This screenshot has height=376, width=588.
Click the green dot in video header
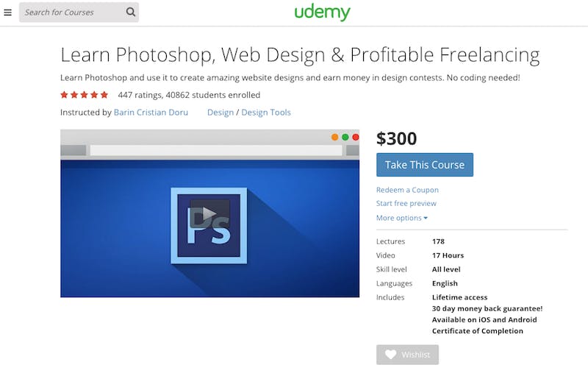tap(345, 137)
